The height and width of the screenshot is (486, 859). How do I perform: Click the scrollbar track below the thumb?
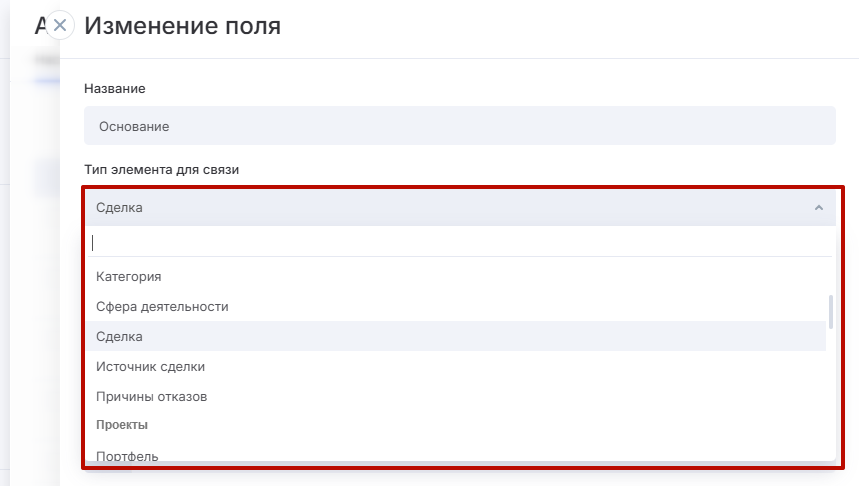831,394
